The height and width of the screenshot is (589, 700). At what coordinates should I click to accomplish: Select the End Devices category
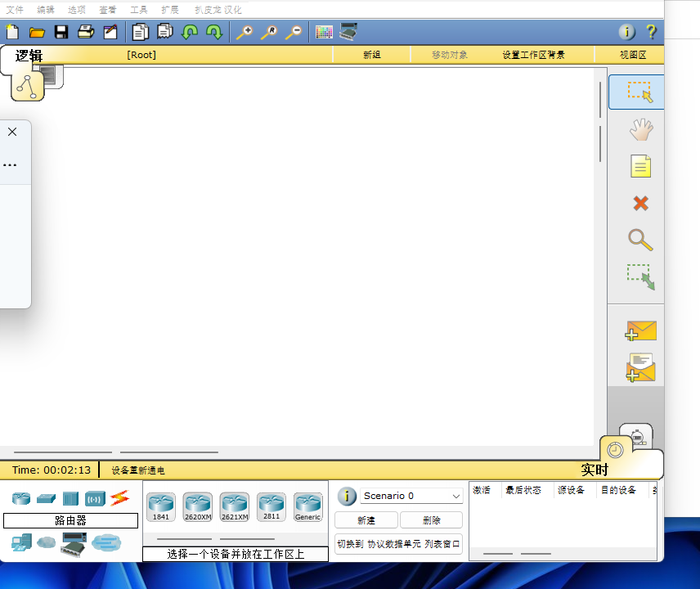21,542
